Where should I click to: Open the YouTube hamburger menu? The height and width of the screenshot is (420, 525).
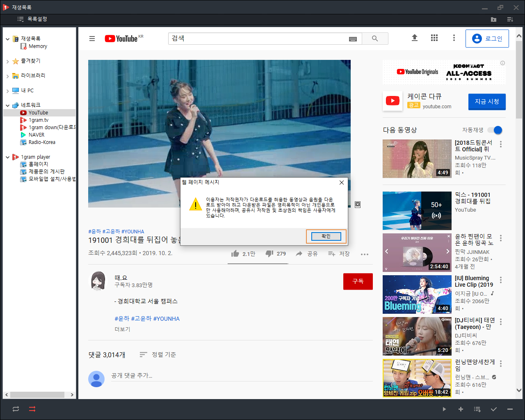[x=92, y=39]
